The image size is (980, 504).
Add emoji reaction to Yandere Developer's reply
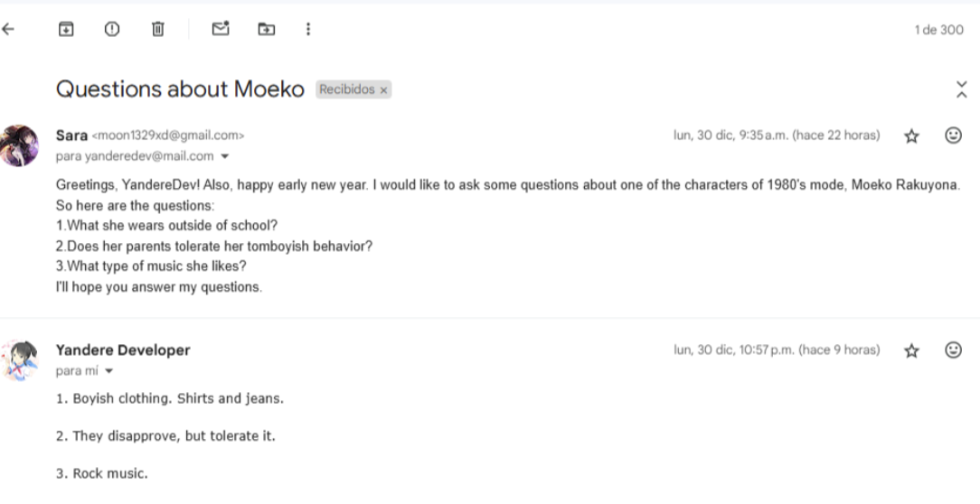coord(953,350)
